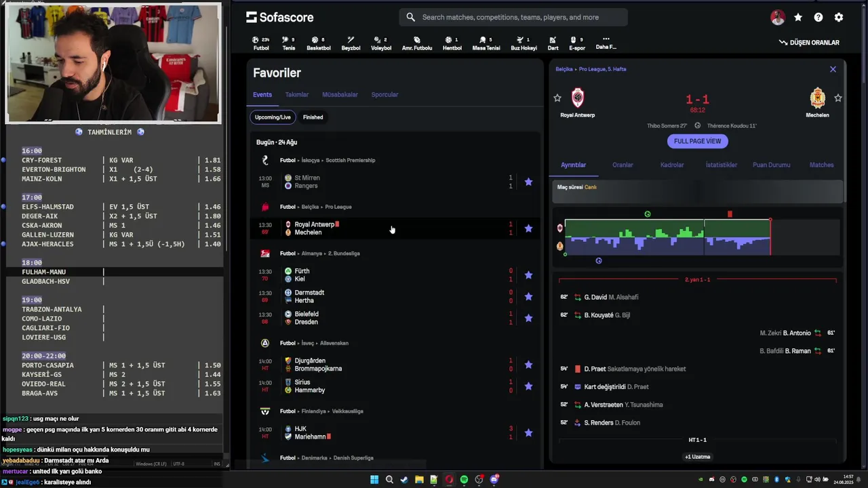The image size is (868, 488).
Task: Unfavorite the Sirius vs Hammarby match
Action: [x=528, y=386]
